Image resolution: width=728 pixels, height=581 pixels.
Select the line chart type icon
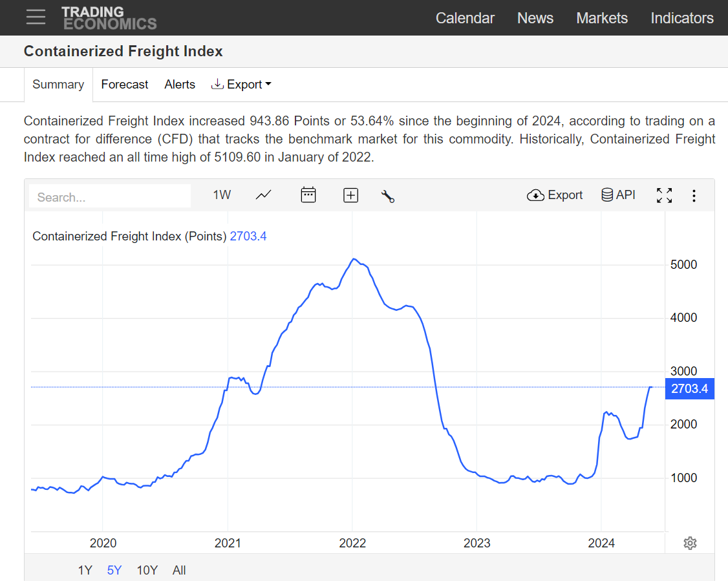(263, 195)
